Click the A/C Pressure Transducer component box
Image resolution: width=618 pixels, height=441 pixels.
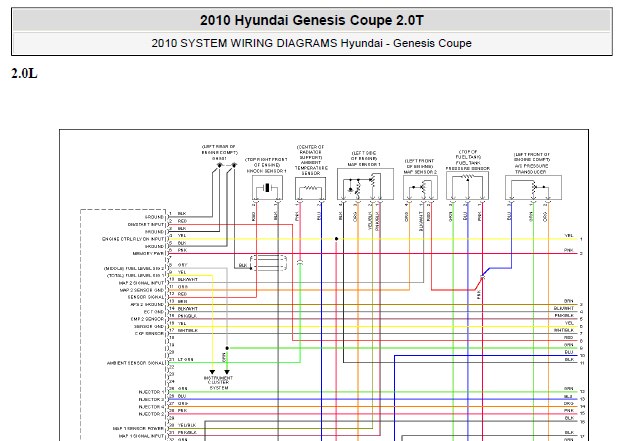533,188
